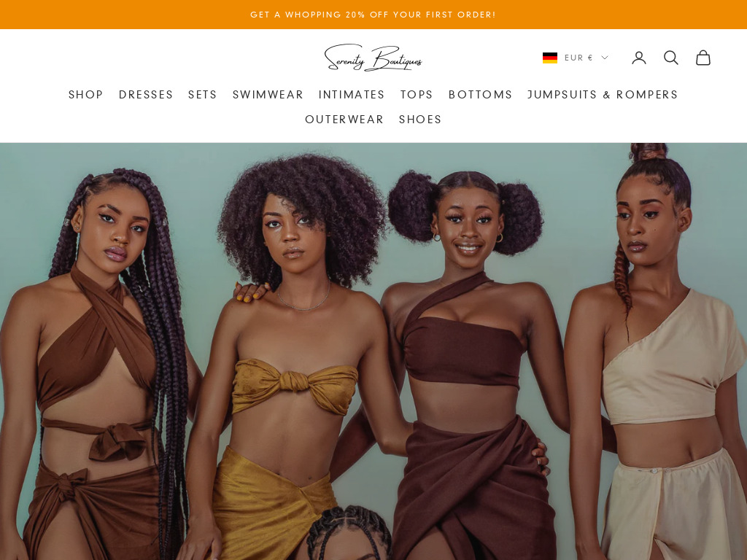The image size is (747, 560).
Task: Expand the EUR € currency selector
Action: click(x=576, y=58)
